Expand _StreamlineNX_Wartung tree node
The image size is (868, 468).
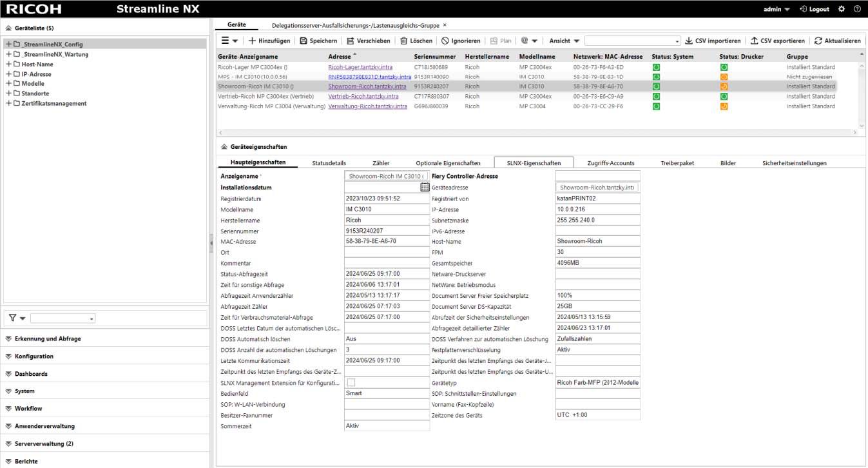coord(8,54)
